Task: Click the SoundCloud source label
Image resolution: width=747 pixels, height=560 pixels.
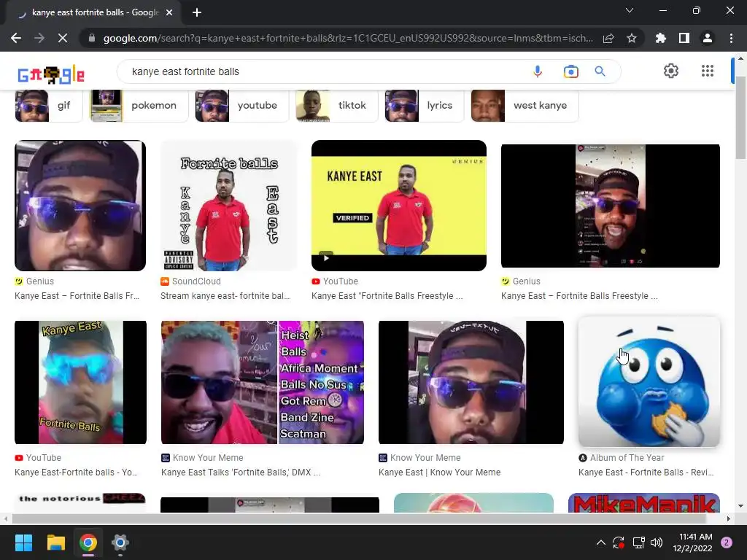Action: 196,281
